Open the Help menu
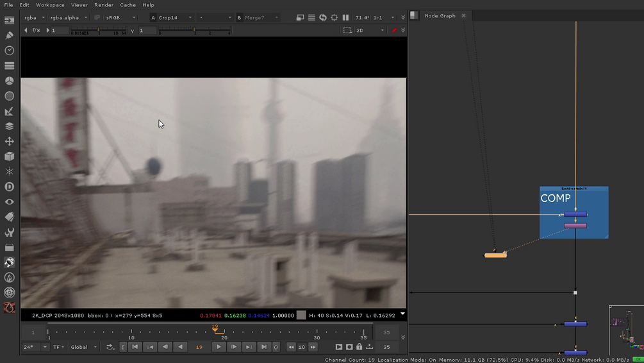 coord(148,5)
